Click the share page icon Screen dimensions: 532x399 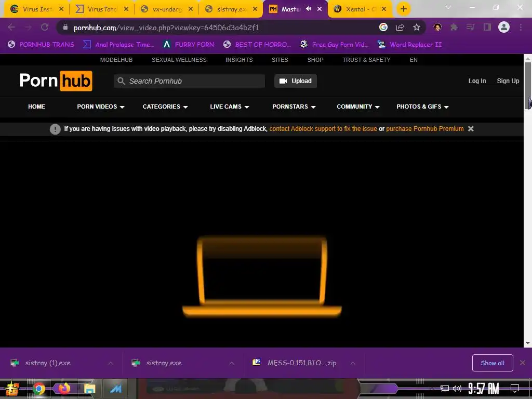click(400, 27)
